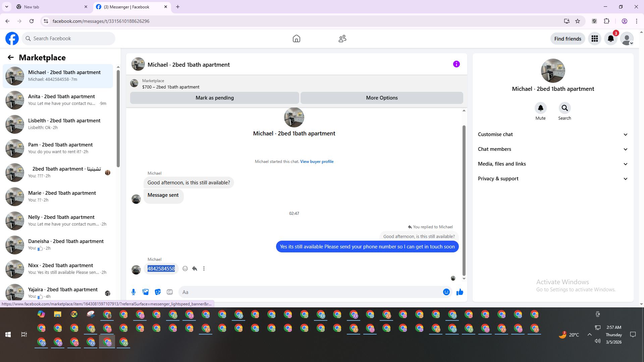Close the Messenger Facebook tab
This screenshot has height=362, width=644.
166,7
